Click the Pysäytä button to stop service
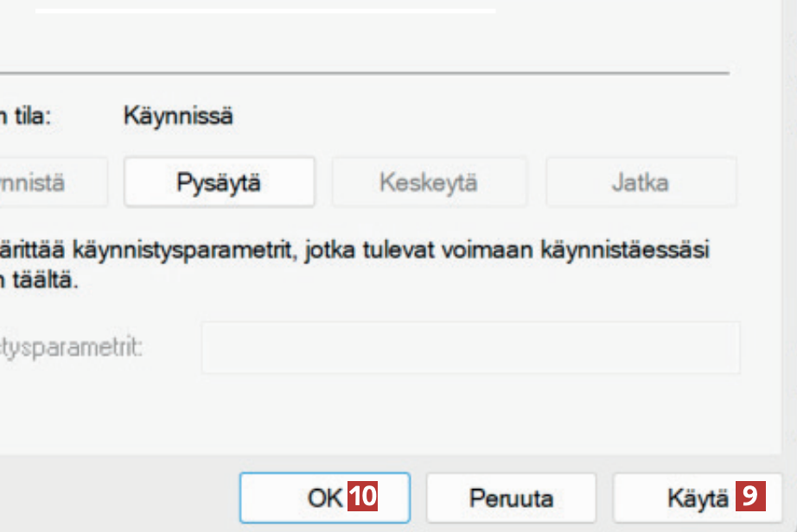 point(219,182)
